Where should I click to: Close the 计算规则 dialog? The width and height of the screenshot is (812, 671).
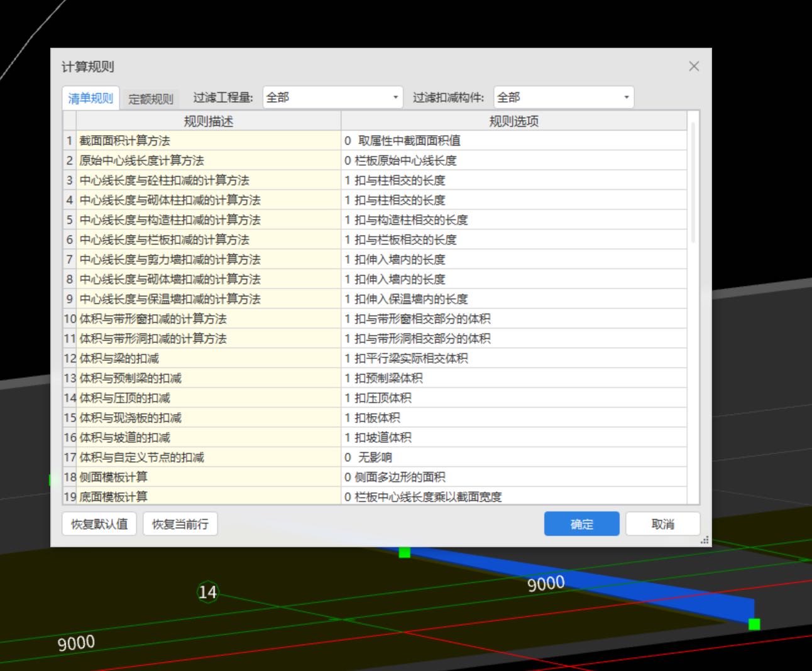click(x=694, y=66)
